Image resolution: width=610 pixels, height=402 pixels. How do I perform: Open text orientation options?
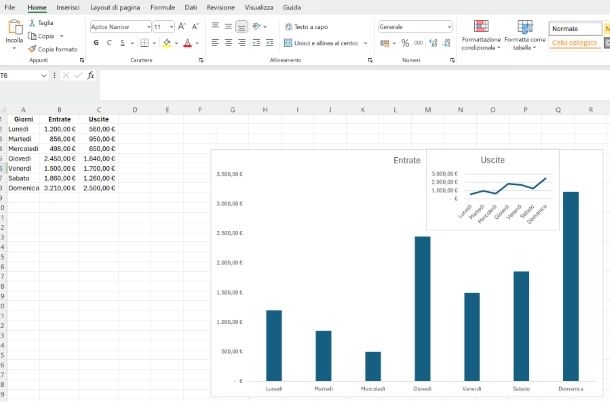click(259, 26)
